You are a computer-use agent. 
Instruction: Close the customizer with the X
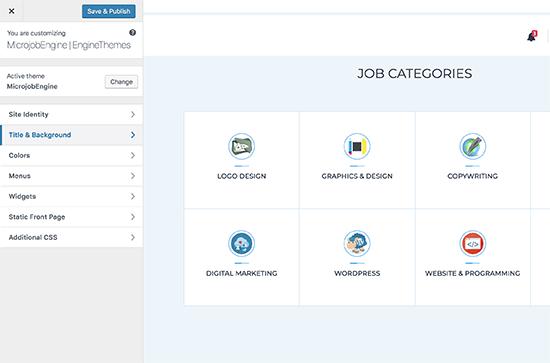click(12, 11)
